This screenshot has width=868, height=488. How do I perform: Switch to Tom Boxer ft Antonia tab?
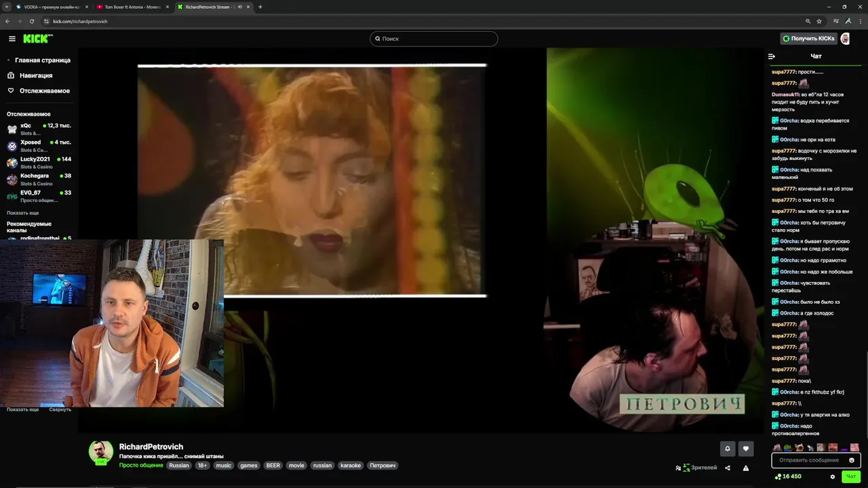pos(132,7)
